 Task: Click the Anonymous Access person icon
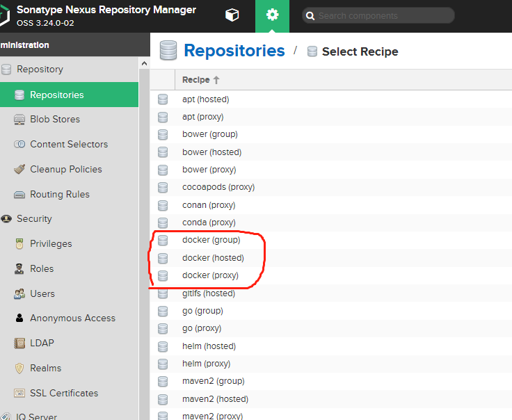point(19,318)
